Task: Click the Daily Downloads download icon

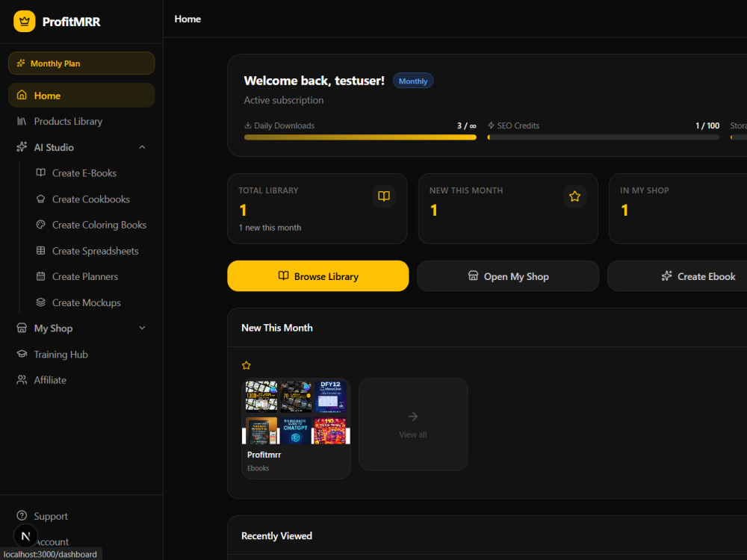Action: pyautogui.click(x=248, y=125)
